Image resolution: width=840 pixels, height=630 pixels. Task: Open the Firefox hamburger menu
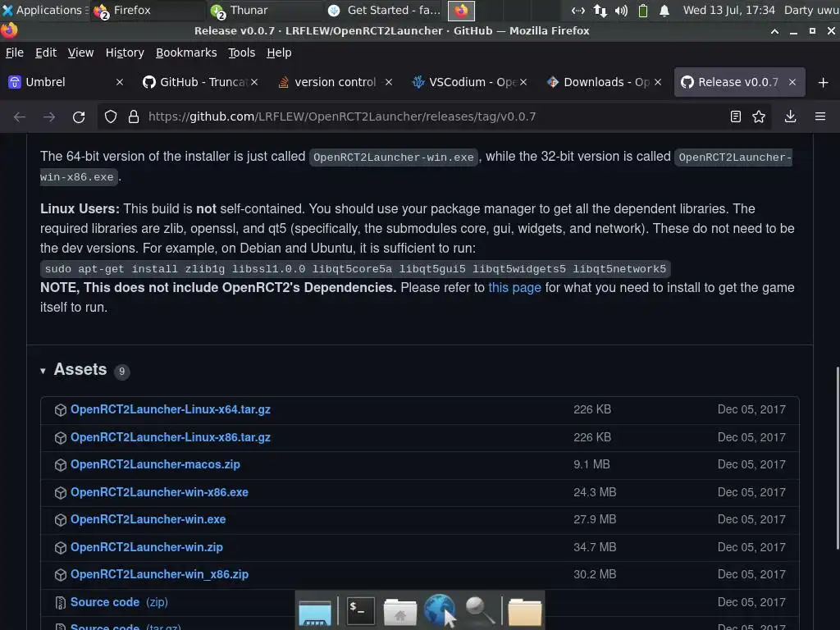[820, 116]
